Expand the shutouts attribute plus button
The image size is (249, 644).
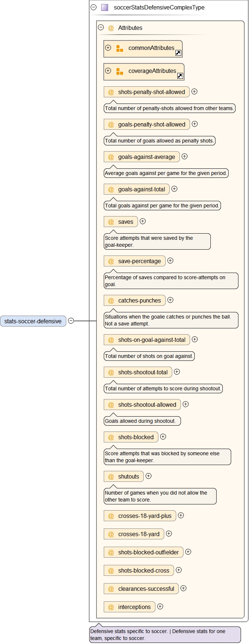coord(149,476)
